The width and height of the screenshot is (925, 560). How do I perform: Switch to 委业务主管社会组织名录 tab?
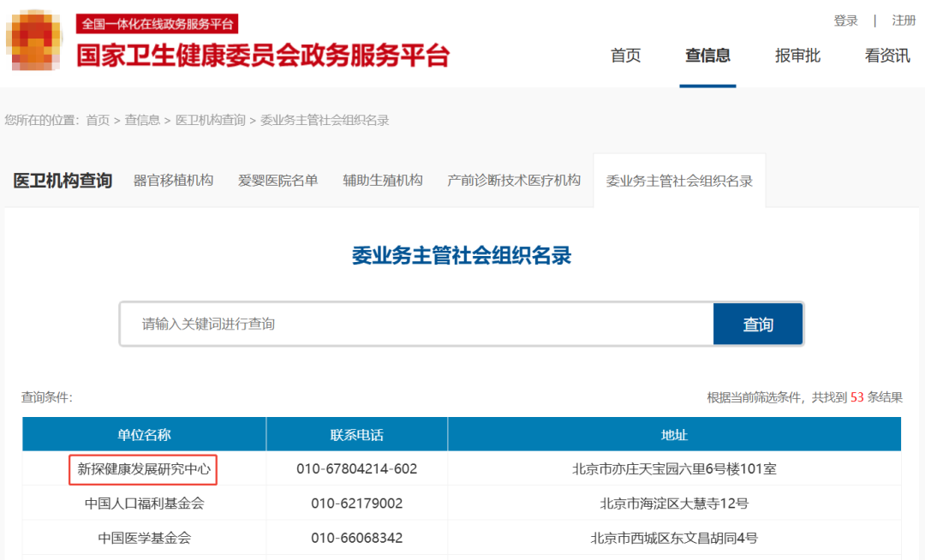[x=678, y=181]
